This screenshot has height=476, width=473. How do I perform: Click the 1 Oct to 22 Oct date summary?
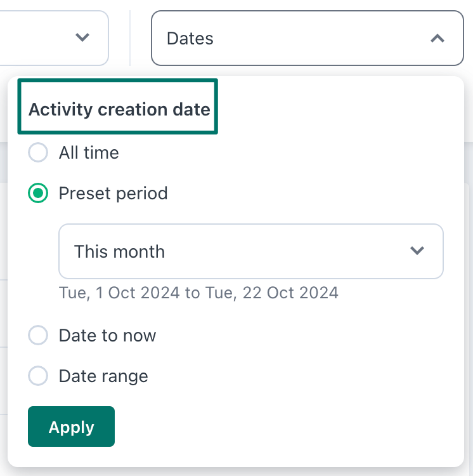click(198, 293)
